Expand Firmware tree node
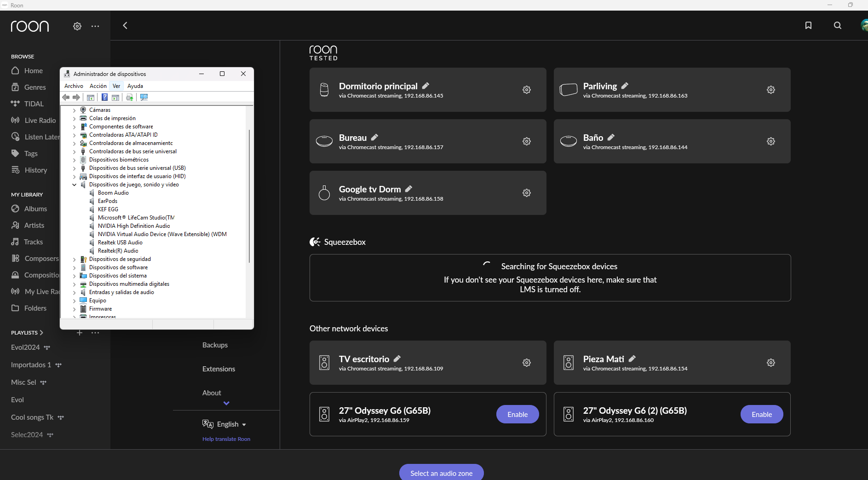868x480 pixels. [x=75, y=309]
